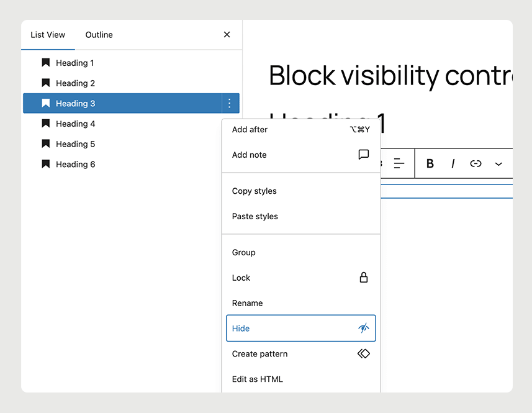This screenshot has height=413, width=532.
Task: Click the Italic formatting icon
Action: click(x=453, y=163)
